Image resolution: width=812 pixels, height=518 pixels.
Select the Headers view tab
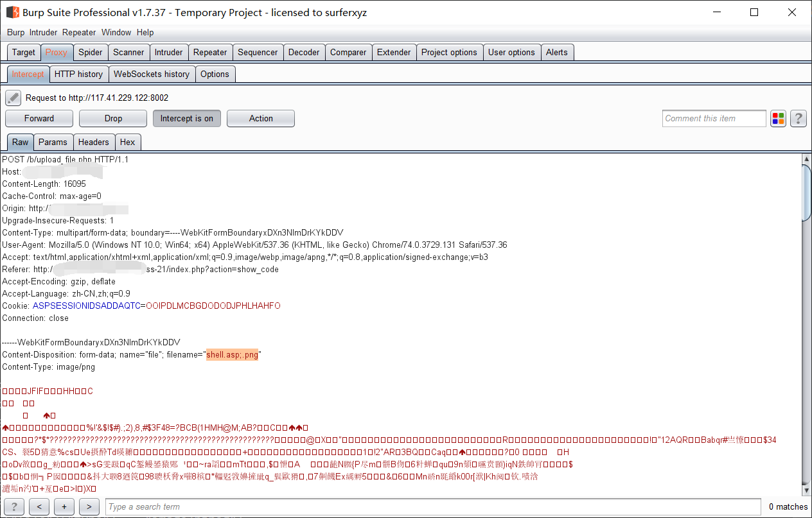click(94, 142)
